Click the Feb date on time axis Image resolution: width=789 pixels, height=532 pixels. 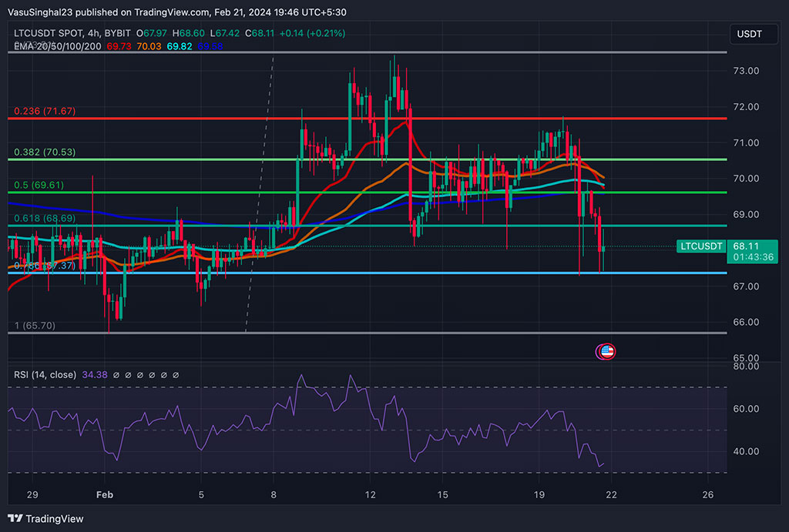(x=105, y=494)
